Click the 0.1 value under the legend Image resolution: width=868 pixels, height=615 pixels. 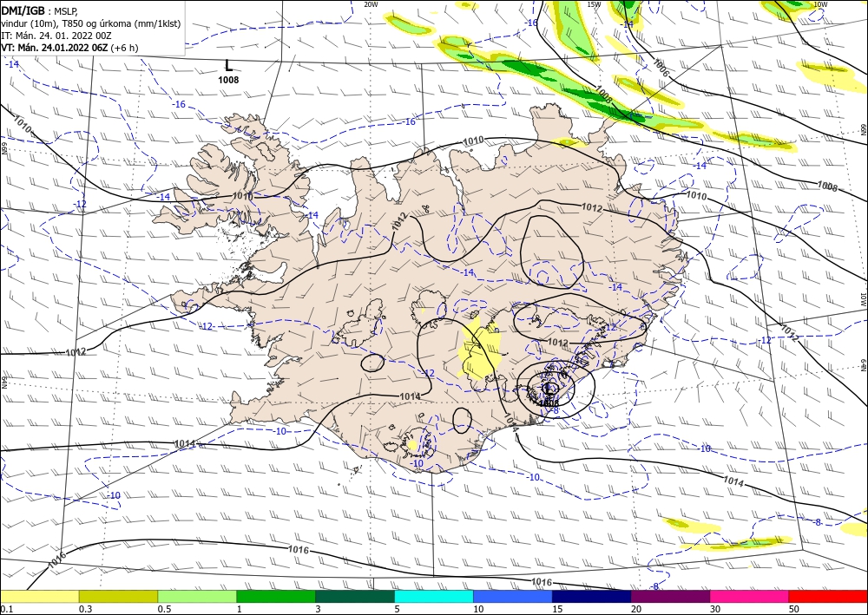[6, 609]
